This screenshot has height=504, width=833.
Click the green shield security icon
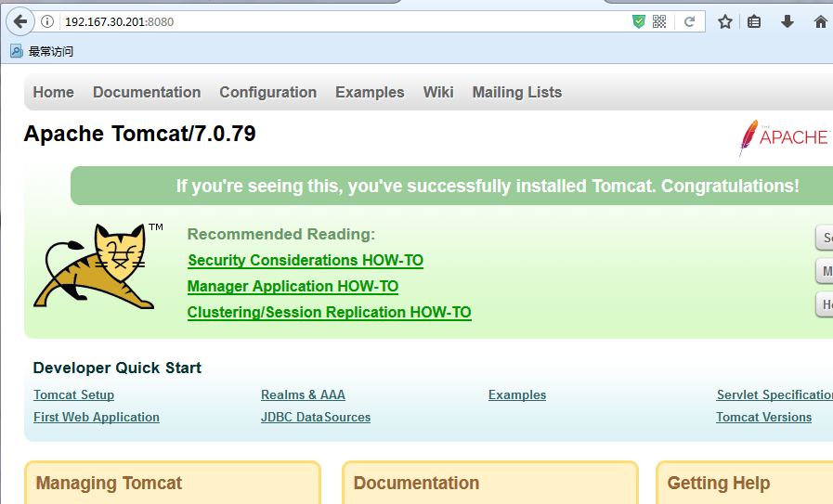[639, 21]
